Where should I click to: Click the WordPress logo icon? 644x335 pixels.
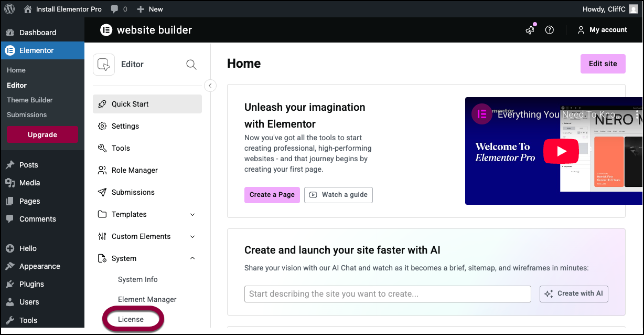coord(9,9)
